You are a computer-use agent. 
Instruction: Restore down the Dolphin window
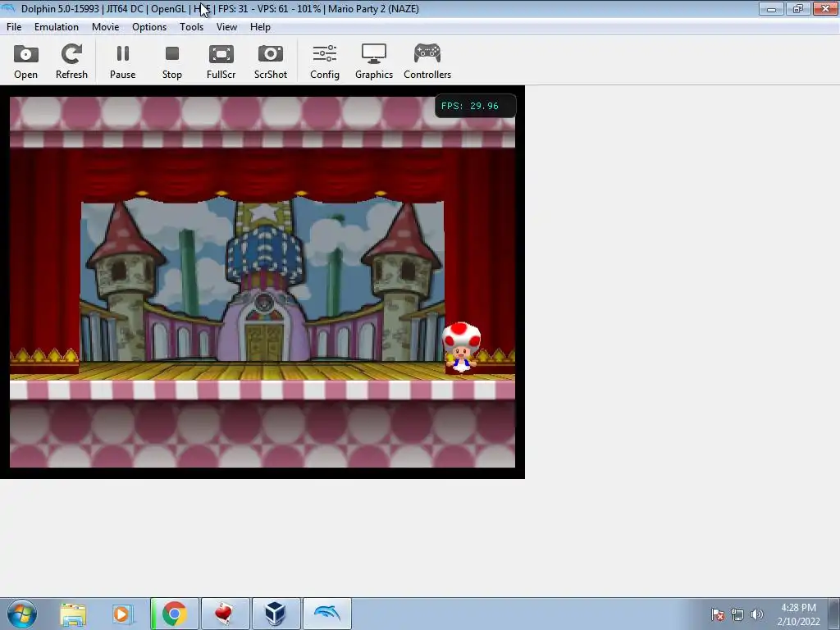(x=798, y=8)
